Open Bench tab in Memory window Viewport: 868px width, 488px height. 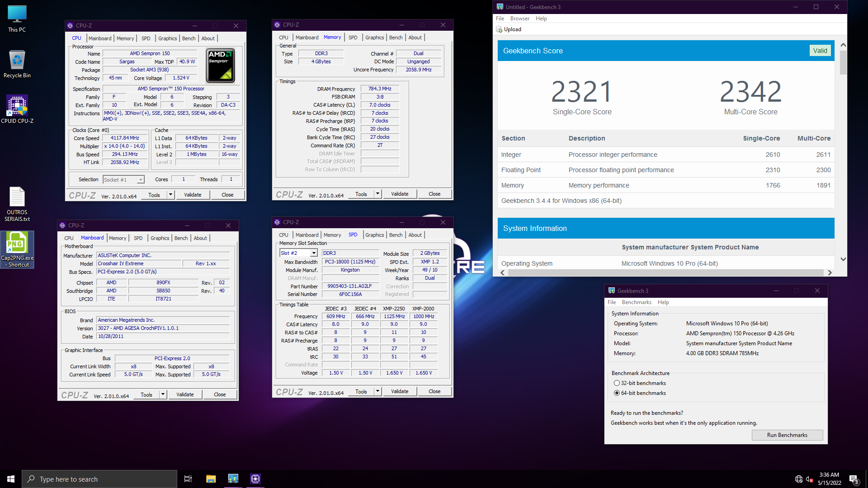click(x=396, y=38)
